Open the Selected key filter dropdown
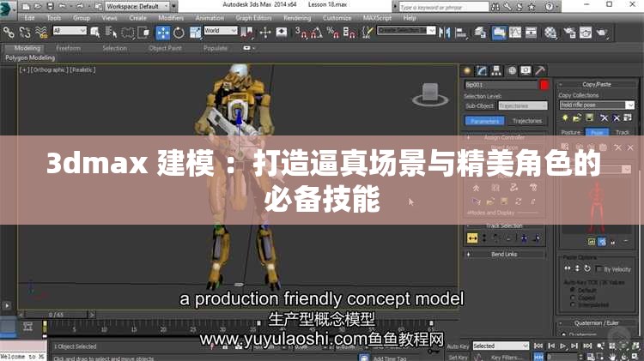This screenshot has width=644, height=361. pyautogui.click(x=501, y=346)
